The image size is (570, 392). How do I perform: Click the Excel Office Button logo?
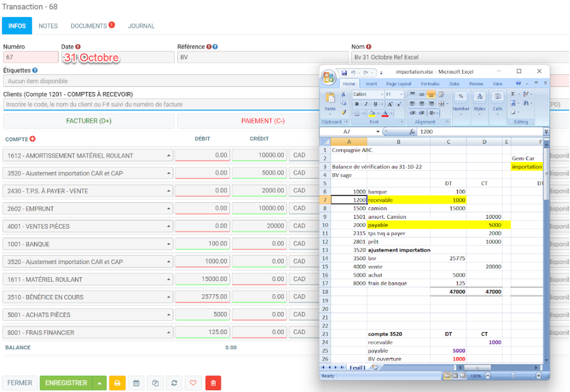(329, 77)
